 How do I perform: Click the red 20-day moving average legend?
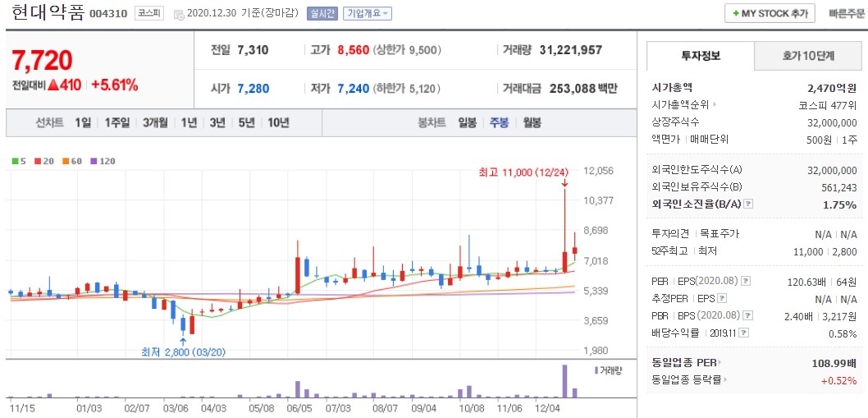click(x=43, y=161)
